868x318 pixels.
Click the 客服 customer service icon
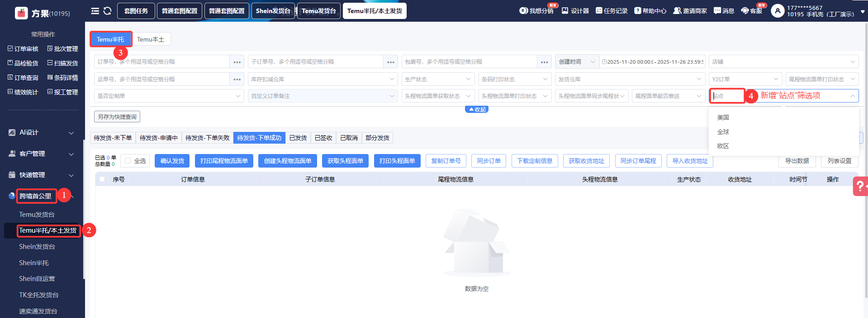(745, 11)
